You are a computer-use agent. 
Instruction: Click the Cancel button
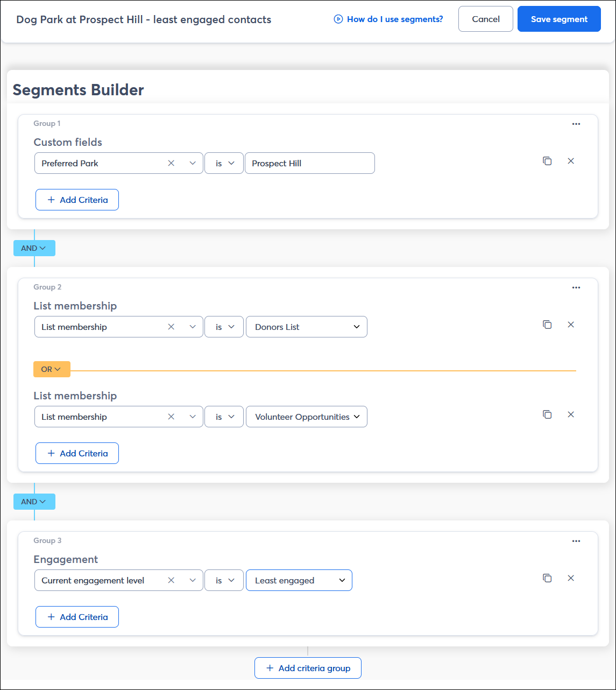[x=485, y=18]
